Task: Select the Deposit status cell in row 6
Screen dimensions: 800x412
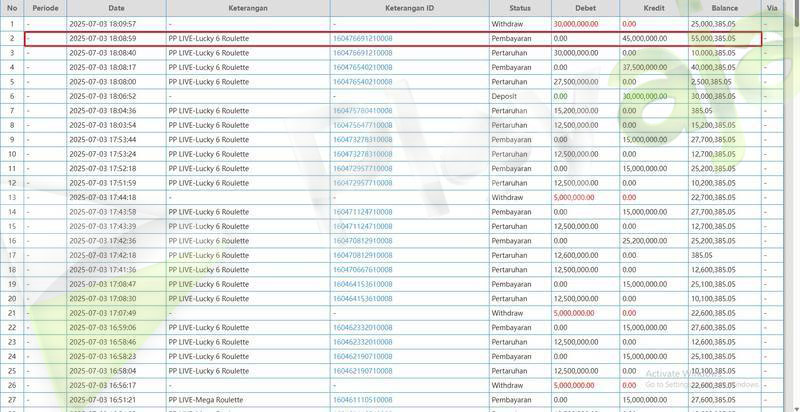Action: pyautogui.click(x=505, y=96)
